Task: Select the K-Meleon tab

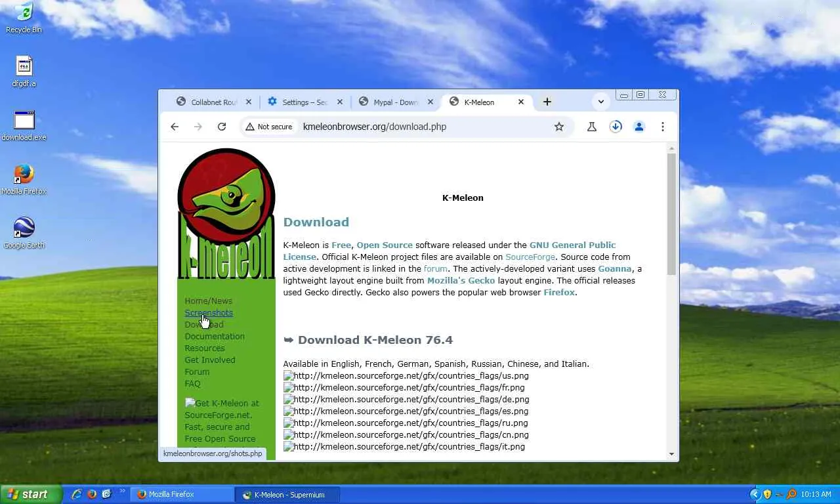Action: tap(486, 102)
